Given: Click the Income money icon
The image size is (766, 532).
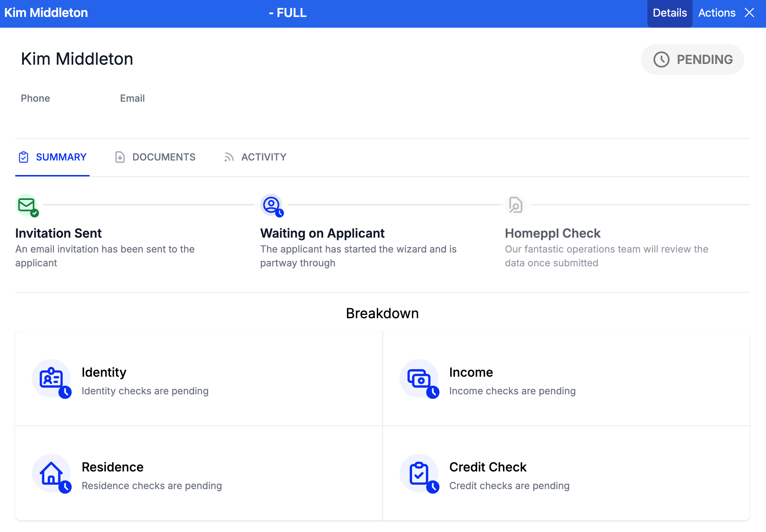Looking at the screenshot, I should coord(419,378).
